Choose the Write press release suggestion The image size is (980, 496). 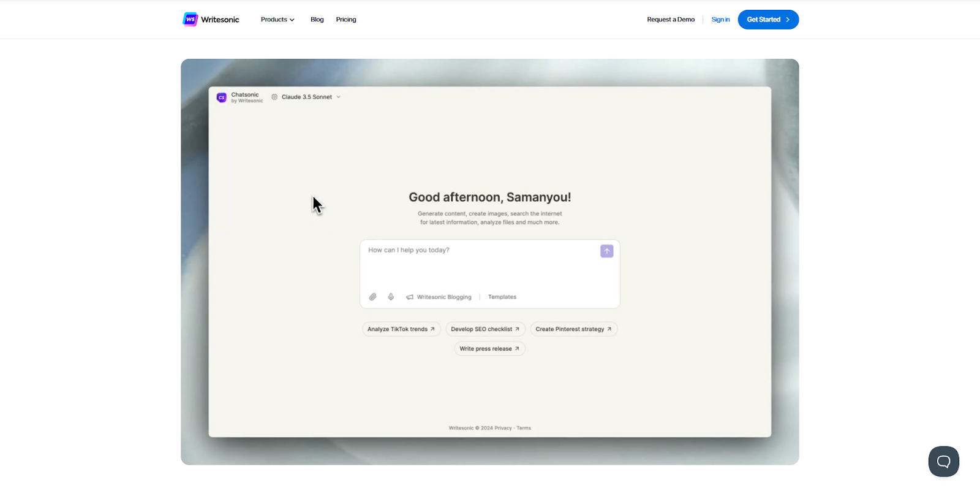489,349
